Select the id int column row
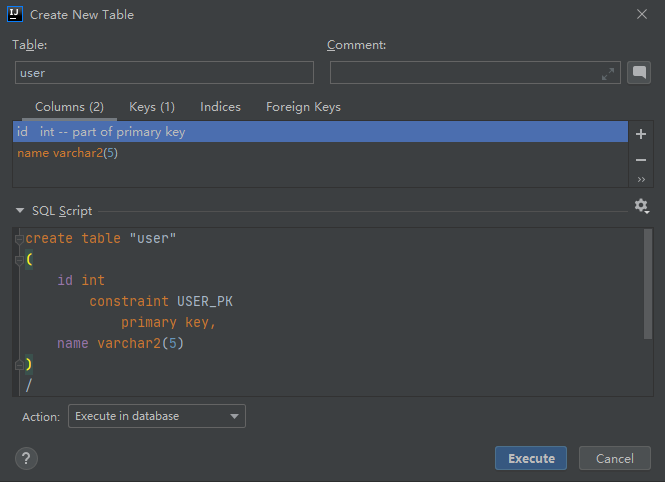This screenshot has height=482, width=665. point(100,132)
